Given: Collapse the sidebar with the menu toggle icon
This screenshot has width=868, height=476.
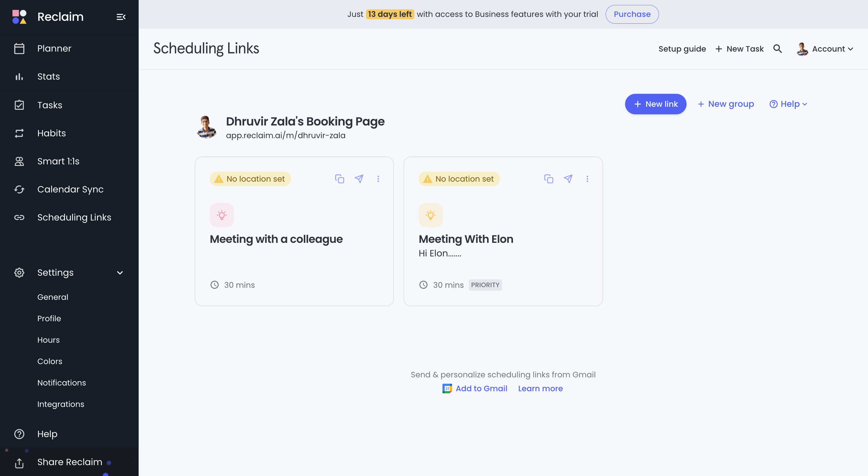Looking at the screenshot, I should tap(121, 17).
